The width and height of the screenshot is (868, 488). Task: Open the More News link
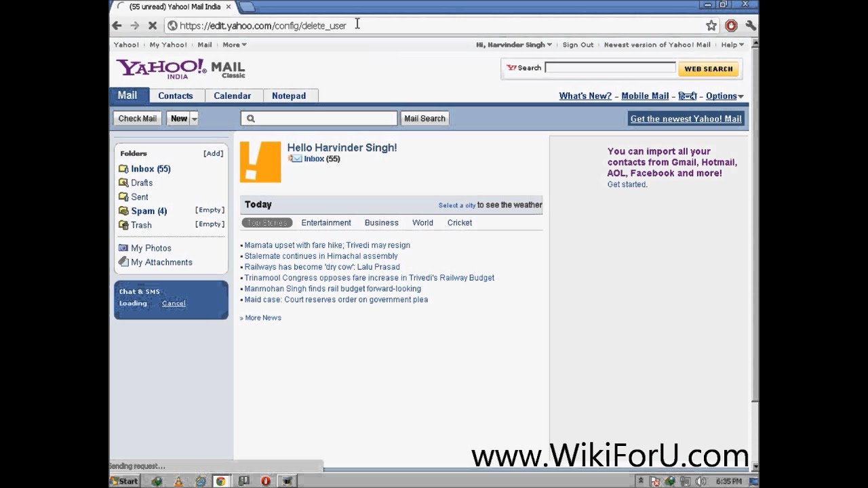(x=263, y=318)
